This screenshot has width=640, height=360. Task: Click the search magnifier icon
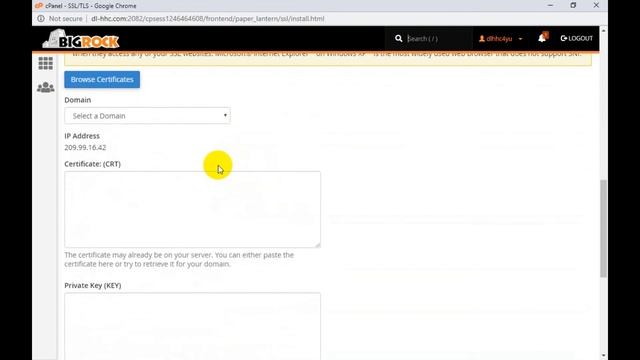[398, 38]
